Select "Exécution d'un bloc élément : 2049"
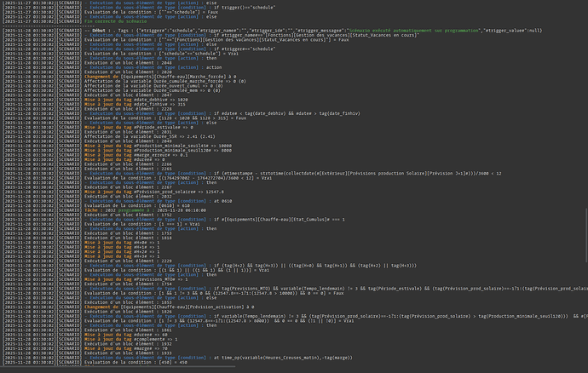 [x=128, y=141]
